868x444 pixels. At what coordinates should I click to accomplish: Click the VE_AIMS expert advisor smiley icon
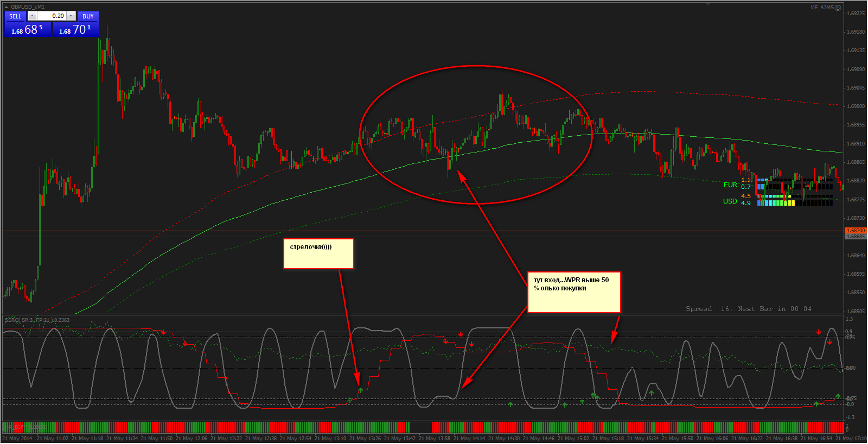(x=838, y=8)
